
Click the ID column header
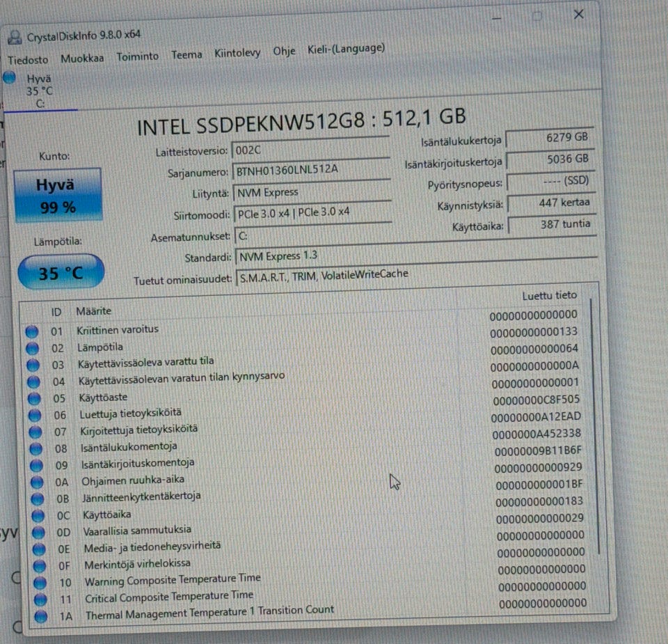[x=56, y=313]
